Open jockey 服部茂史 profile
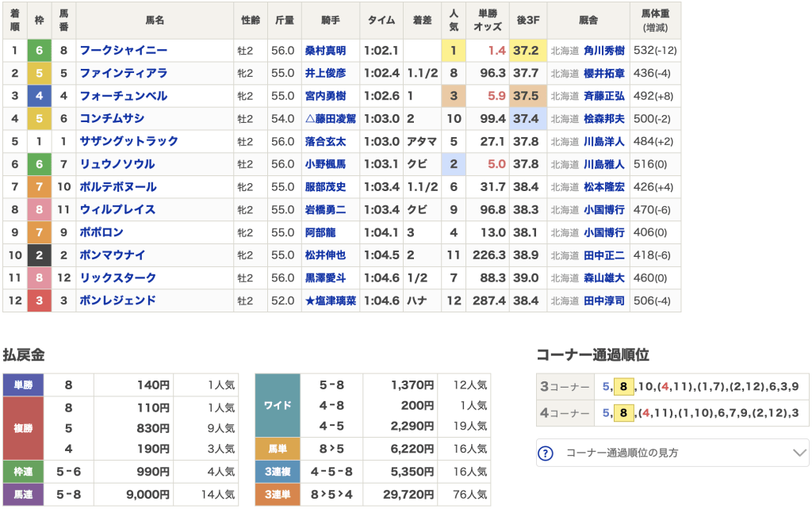Image resolution: width=812 pixels, height=509 pixels. [x=325, y=187]
